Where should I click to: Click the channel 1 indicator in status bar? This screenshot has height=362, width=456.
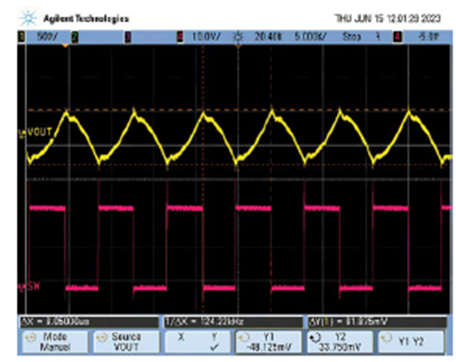(x=22, y=37)
